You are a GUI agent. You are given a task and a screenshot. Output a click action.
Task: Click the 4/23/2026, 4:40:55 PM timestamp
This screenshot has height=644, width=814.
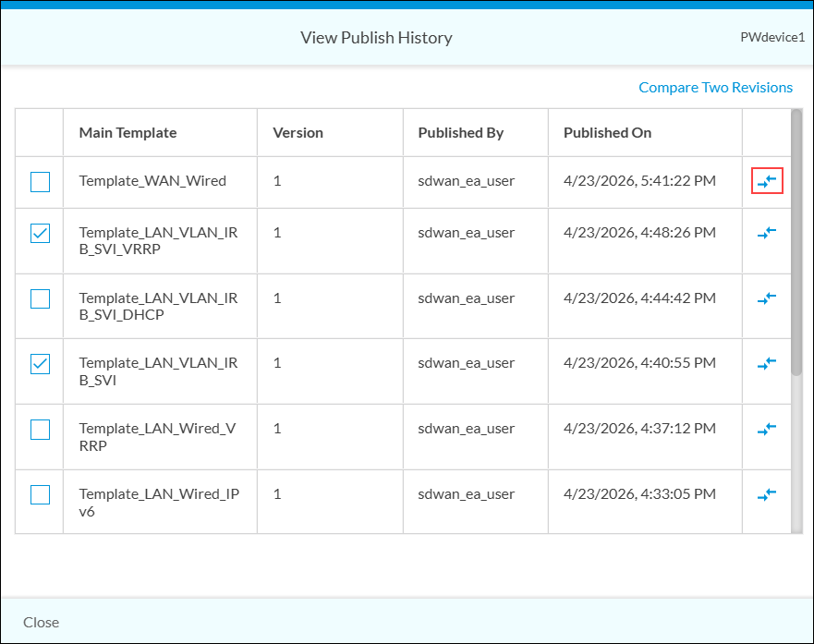point(639,363)
